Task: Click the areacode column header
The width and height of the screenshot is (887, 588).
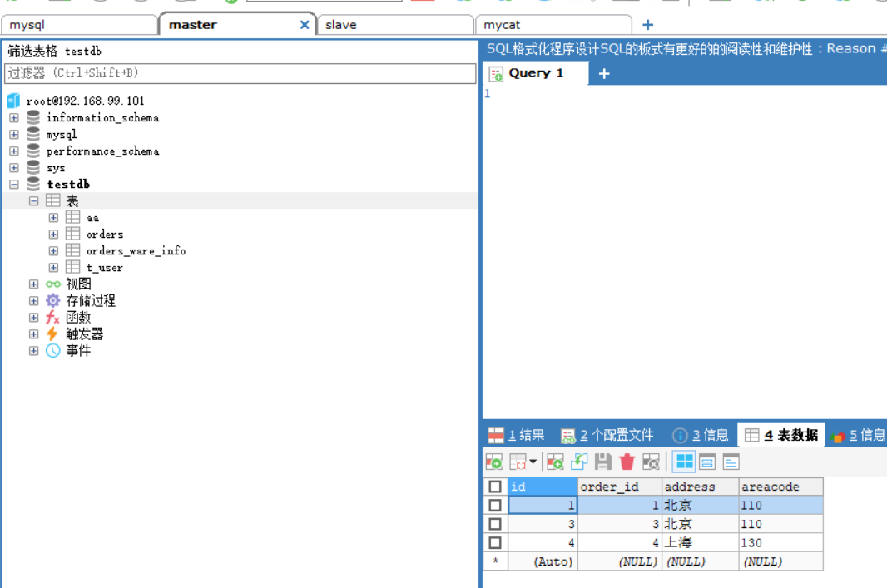Action: coord(780,487)
